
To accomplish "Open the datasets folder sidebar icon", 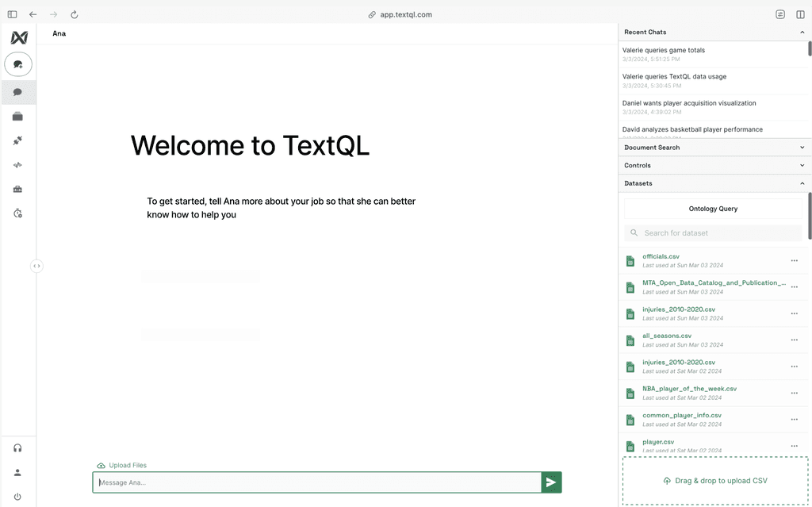I will click(x=17, y=116).
